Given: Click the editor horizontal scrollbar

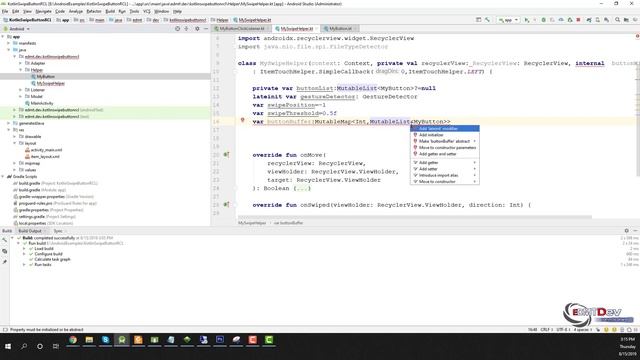Looking at the screenshot, I should (415, 217).
